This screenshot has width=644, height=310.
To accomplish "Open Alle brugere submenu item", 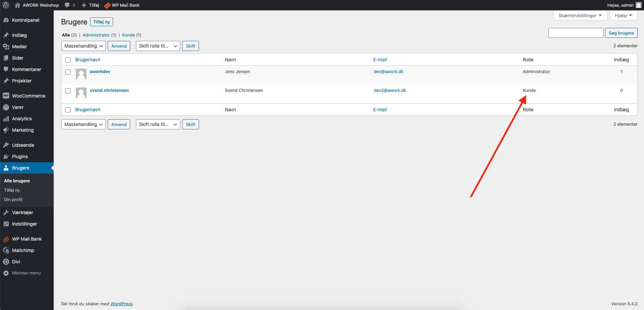I will click(17, 181).
